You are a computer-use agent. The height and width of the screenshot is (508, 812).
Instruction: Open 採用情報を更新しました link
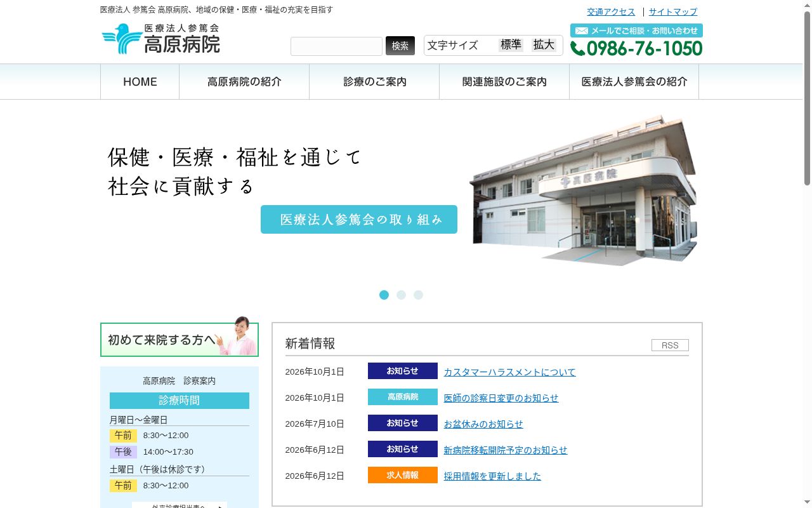point(492,476)
